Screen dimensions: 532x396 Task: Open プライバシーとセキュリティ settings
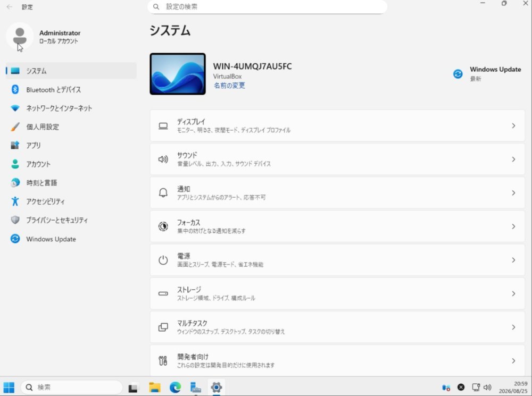click(x=71, y=220)
